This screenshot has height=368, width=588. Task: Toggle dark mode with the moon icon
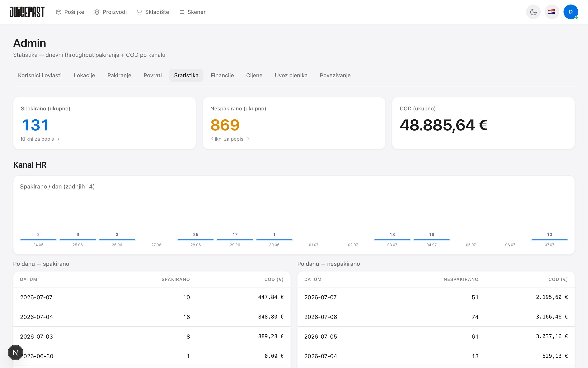[x=533, y=12]
